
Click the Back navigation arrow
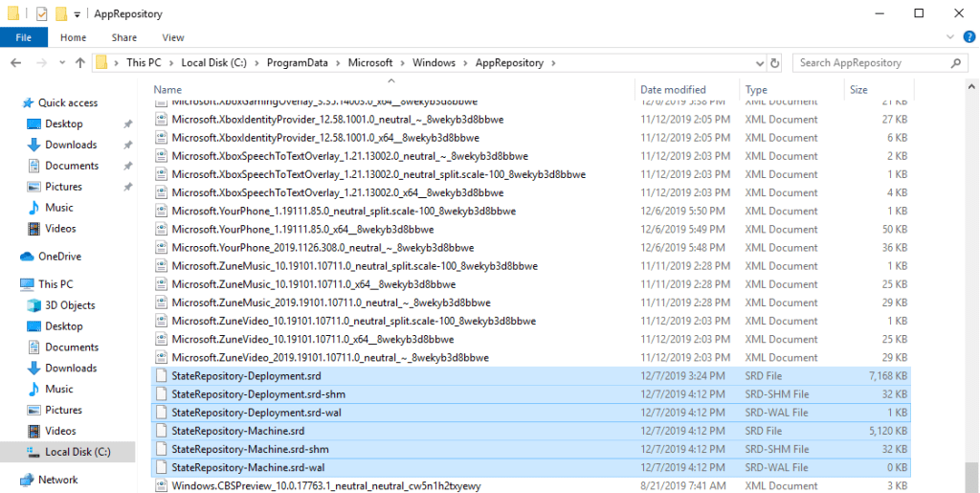pyautogui.click(x=16, y=63)
